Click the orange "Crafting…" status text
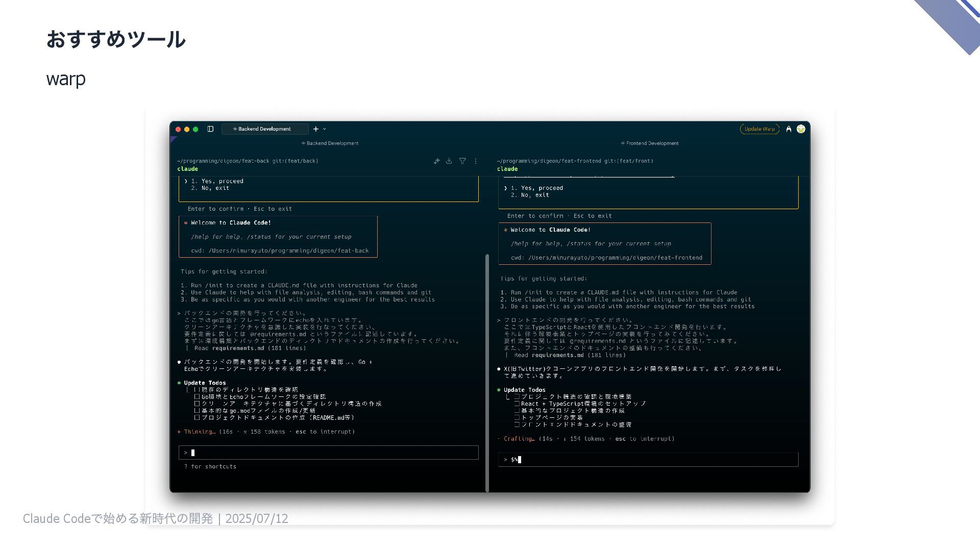The height and width of the screenshot is (551, 980). click(x=519, y=439)
